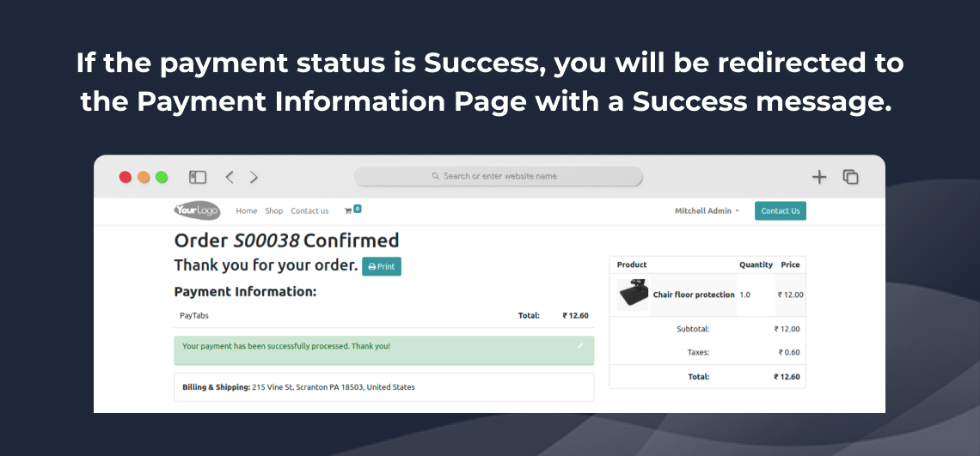Focus the search or enter website name field
The width and height of the screenshot is (980, 456).
[x=498, y=176]
